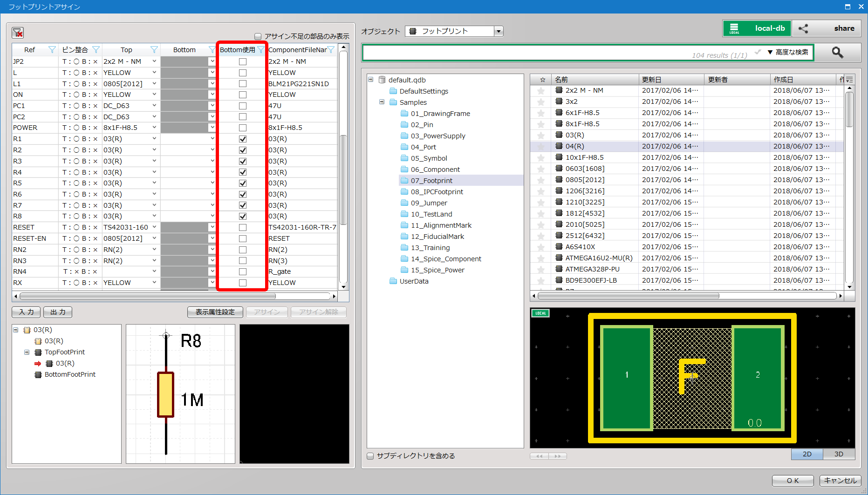
Task: Click the footprint search input field
Action: pos(526,53)
